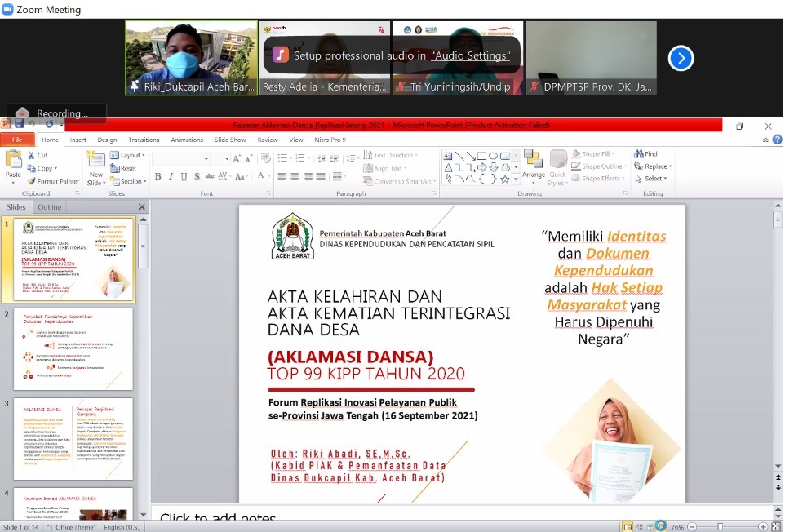Increase list indent level
Screen dimensions: 785x532
pos(335,158)
